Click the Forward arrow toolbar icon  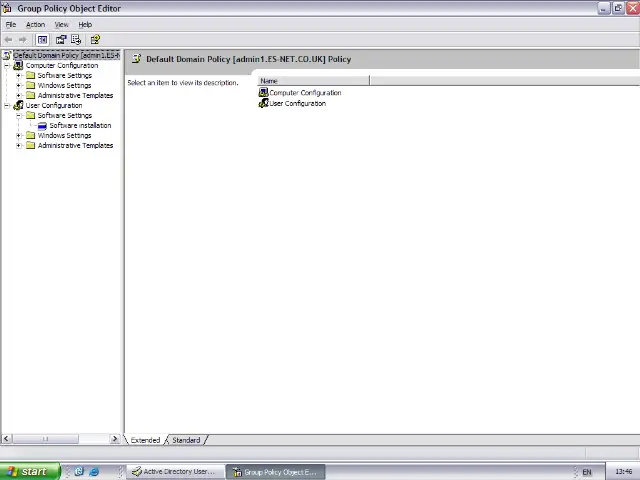pyautogui.click(x=22, y=40)
